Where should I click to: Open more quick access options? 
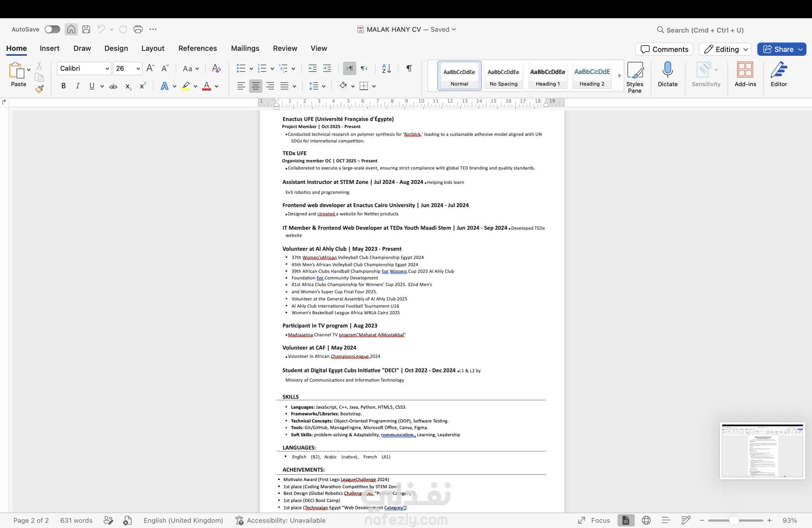153,29
